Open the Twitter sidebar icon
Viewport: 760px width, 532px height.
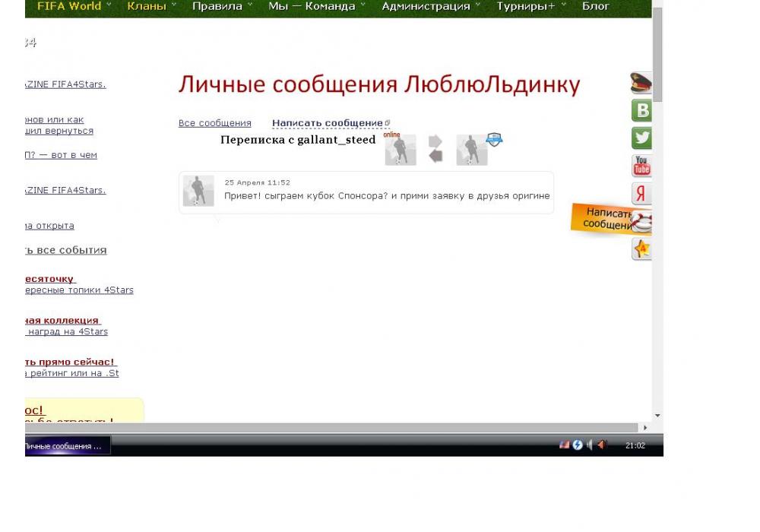(641, 138)
